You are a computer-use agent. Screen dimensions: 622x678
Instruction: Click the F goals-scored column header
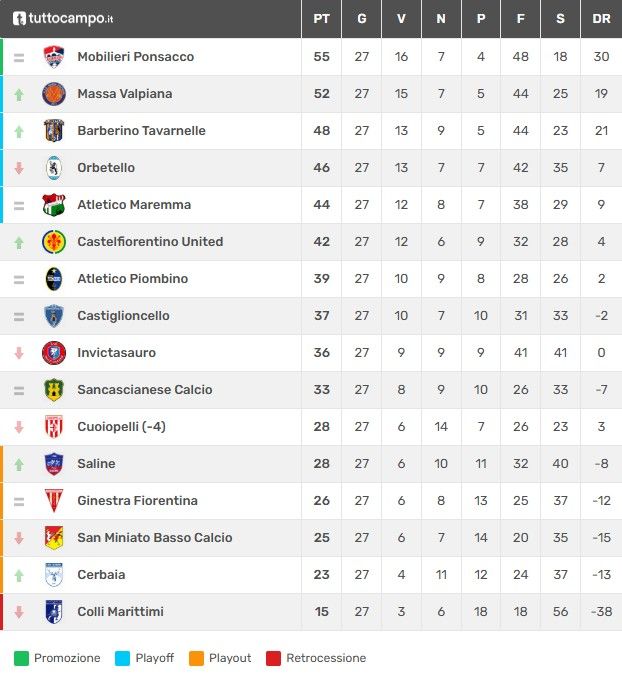[521, 19]
